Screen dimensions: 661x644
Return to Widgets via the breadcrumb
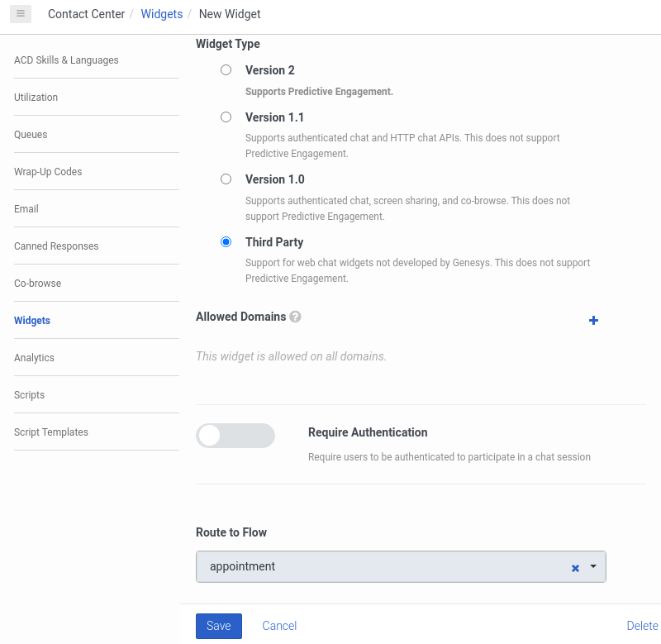coord(162,14)
